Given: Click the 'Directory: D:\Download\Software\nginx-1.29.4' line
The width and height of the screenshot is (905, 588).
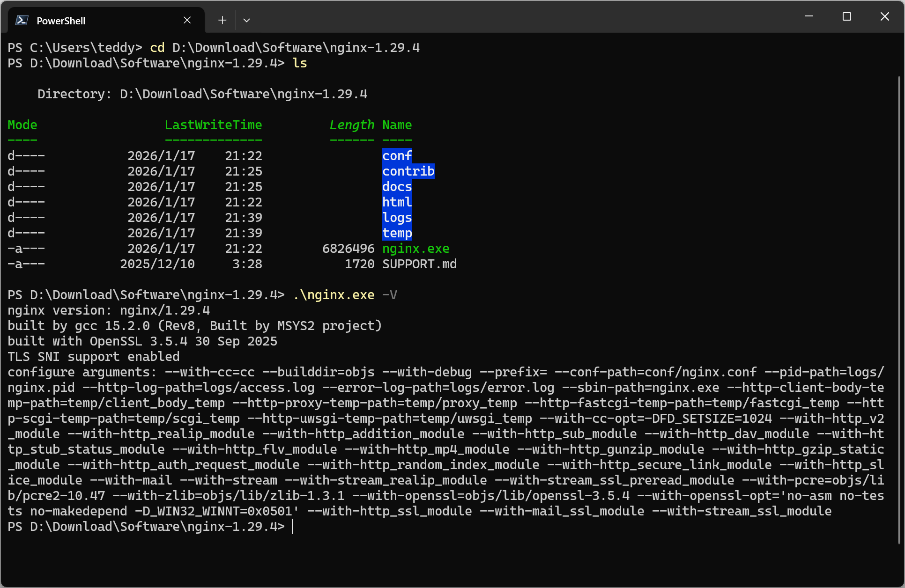Looking at the screenshot, I should point(202,94).
